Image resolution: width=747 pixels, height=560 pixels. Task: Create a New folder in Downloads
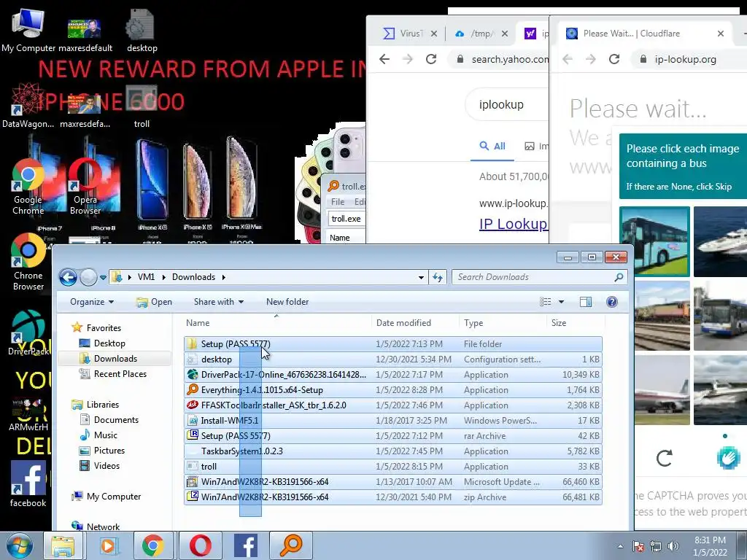click(287, 302)
